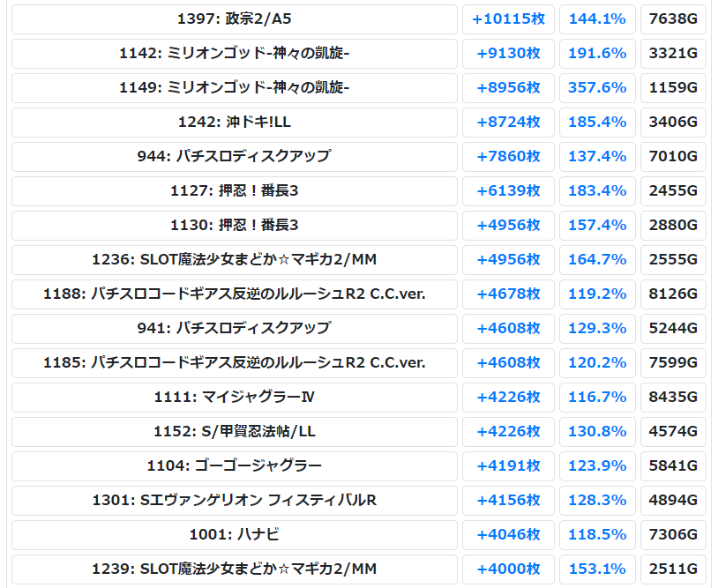Select the 3406G cell
This screenshot has width=718, height=588.
coord(673,123)
